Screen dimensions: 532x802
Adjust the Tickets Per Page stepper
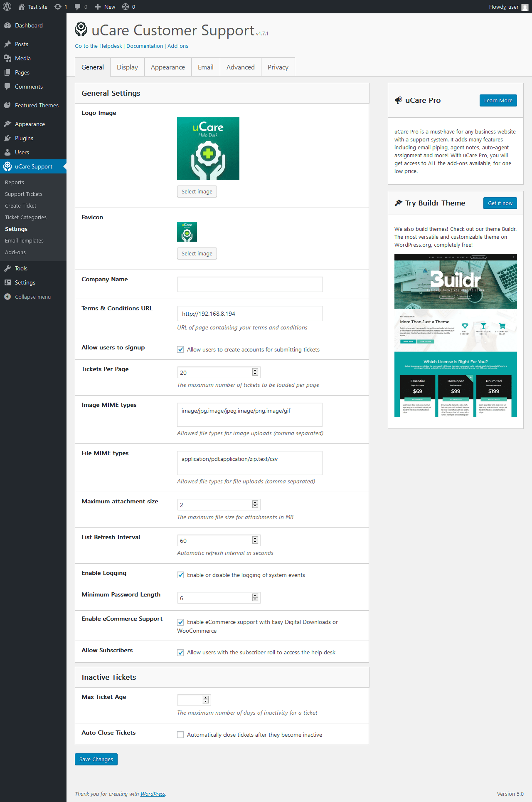pyautogui.click(x=255, y=372)
